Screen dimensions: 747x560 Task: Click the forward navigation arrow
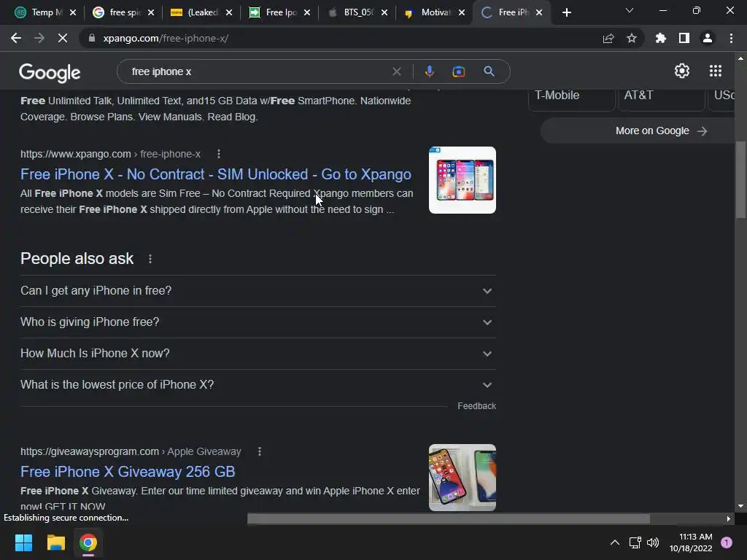pyautogui.click(x=39, y=38)
